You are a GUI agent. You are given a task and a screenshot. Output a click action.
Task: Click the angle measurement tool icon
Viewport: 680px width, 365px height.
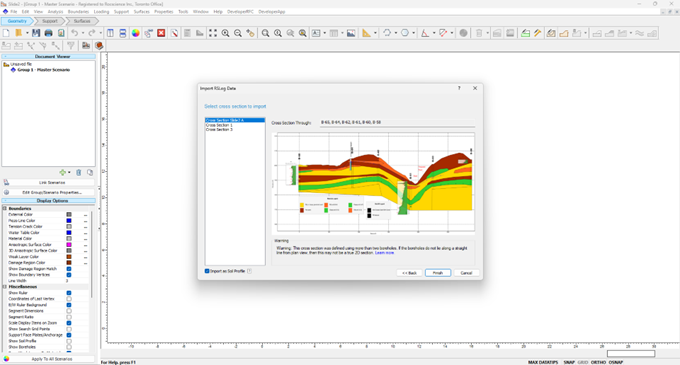click(x=425, y=33)
